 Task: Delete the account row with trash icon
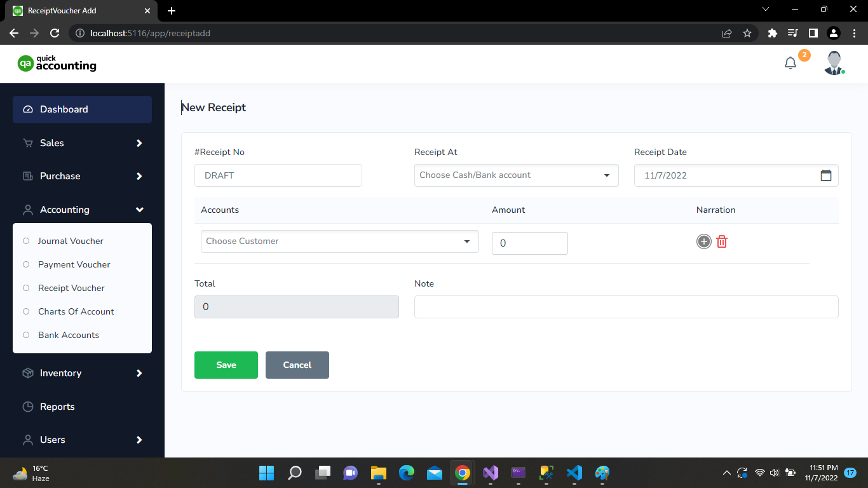pyautogui.click(x=722, y=241)
